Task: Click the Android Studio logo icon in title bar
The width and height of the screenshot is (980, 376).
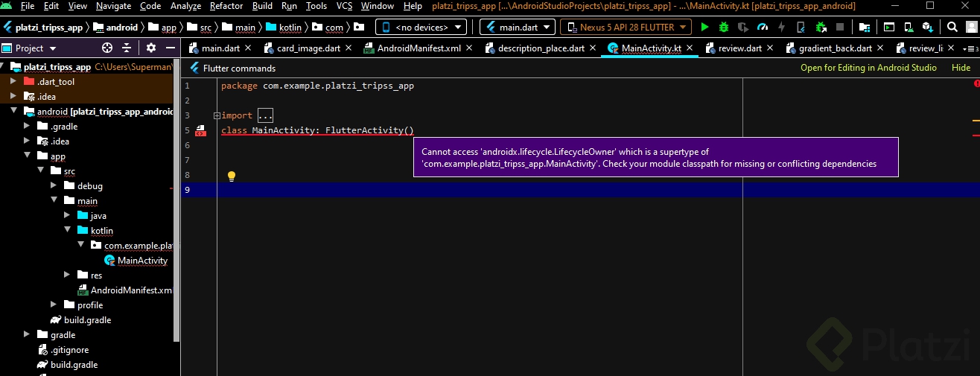Action: pos(7,6)
